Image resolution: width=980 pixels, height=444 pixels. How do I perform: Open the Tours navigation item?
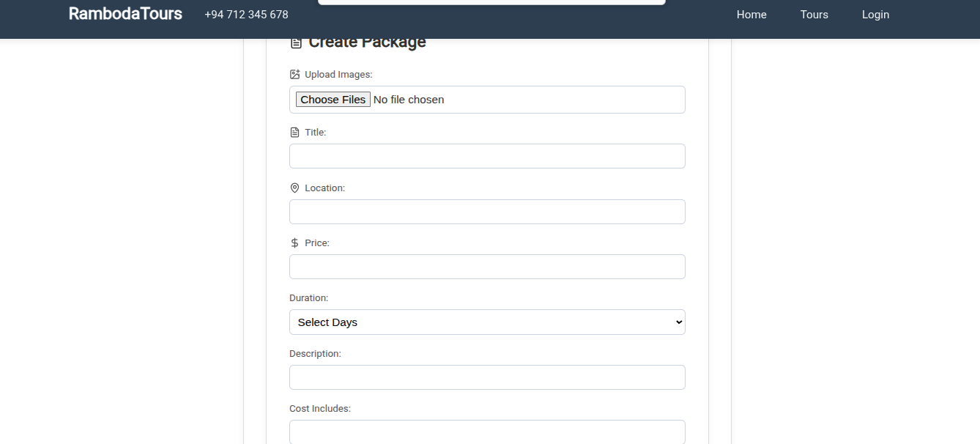tap(814, 15)
